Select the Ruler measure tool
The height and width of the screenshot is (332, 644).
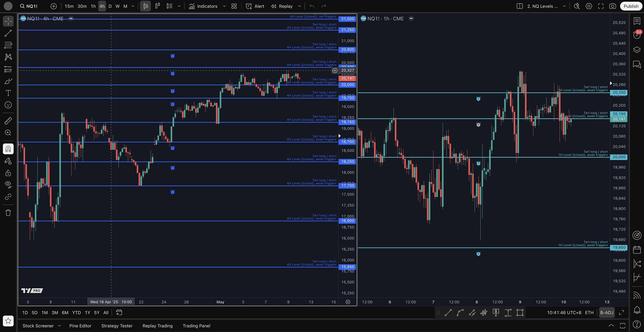coord(8,121)
